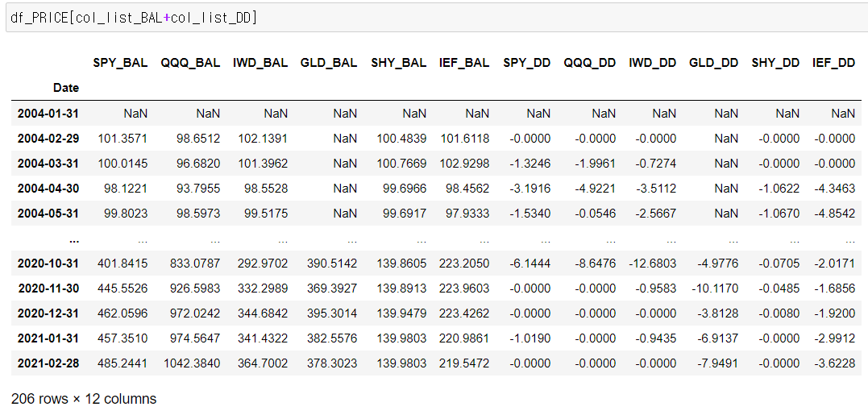
Task: Select the SHY_BAL column header
Action: pos(399,63)
